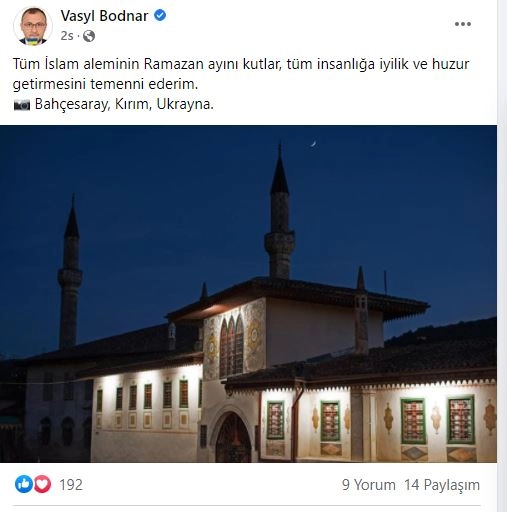
Task: Click the vertical scrollbar on right edge
Action: coord(502,256)
